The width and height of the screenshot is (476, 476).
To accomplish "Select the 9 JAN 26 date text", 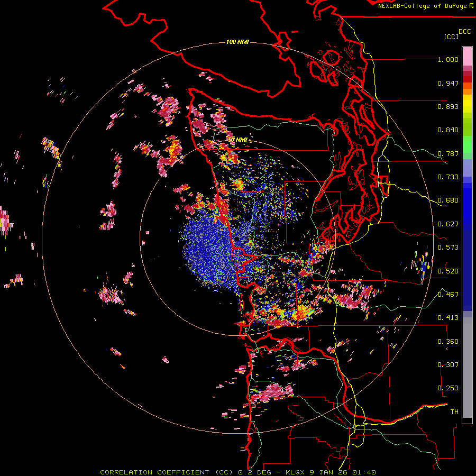I will tap(328, 472).
